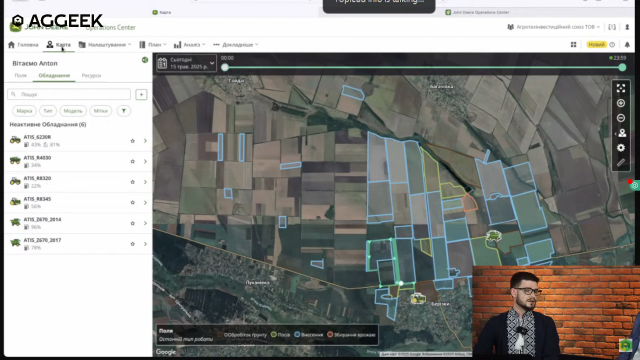The height and width of the screenshot is (360, 640).
Task: Click the plus add equipment button
Action: pyautogui.click(x=141, y=94)
